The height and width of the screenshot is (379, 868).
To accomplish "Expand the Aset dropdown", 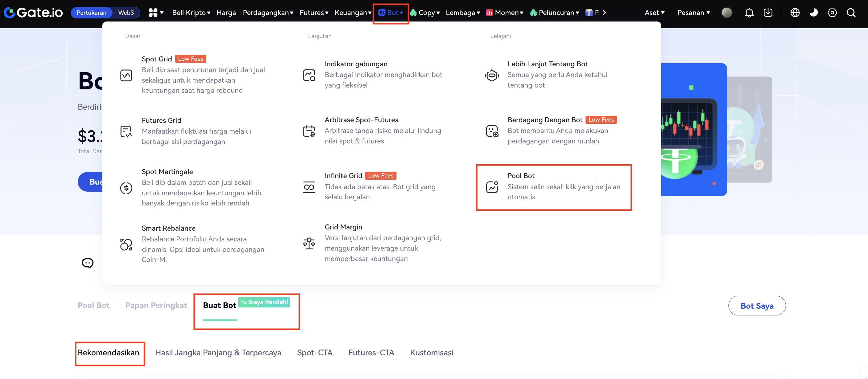I will click(x=654, y=13).
